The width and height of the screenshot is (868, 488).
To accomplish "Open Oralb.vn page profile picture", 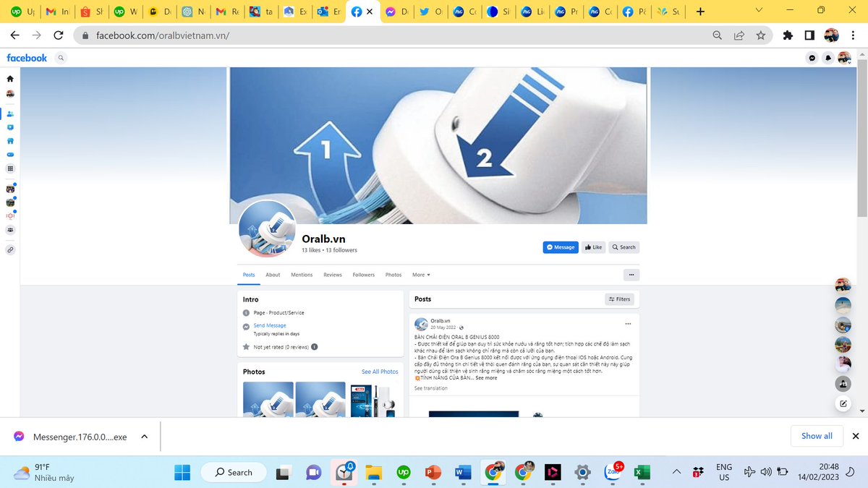I will pyautogui.click(x=267, y=229).
